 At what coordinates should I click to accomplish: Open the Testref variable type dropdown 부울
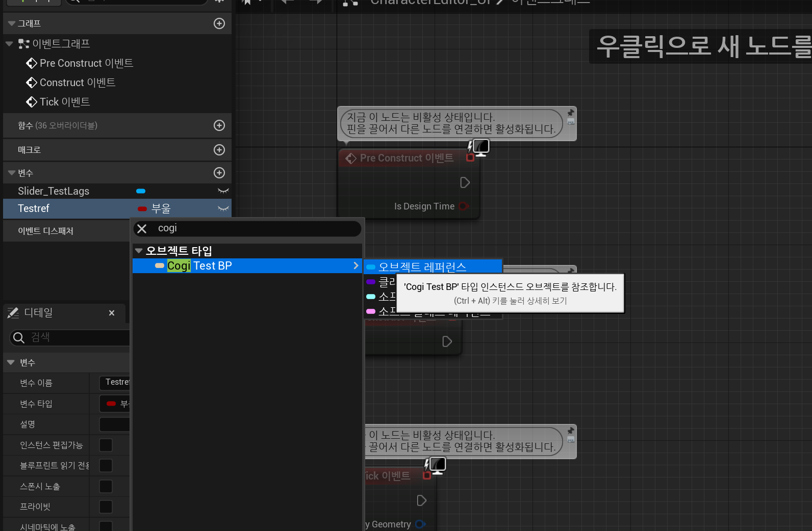[x=155, y=208]
